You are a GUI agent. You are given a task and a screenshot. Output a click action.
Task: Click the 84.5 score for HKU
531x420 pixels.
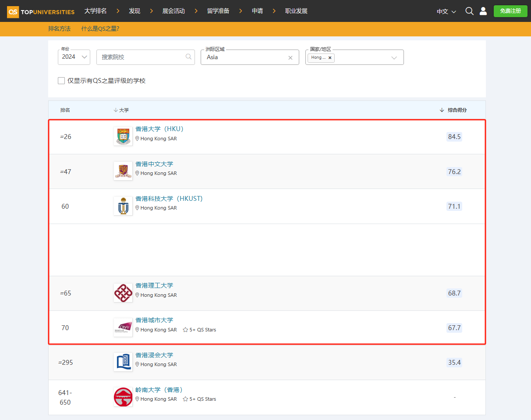[454, 136]
